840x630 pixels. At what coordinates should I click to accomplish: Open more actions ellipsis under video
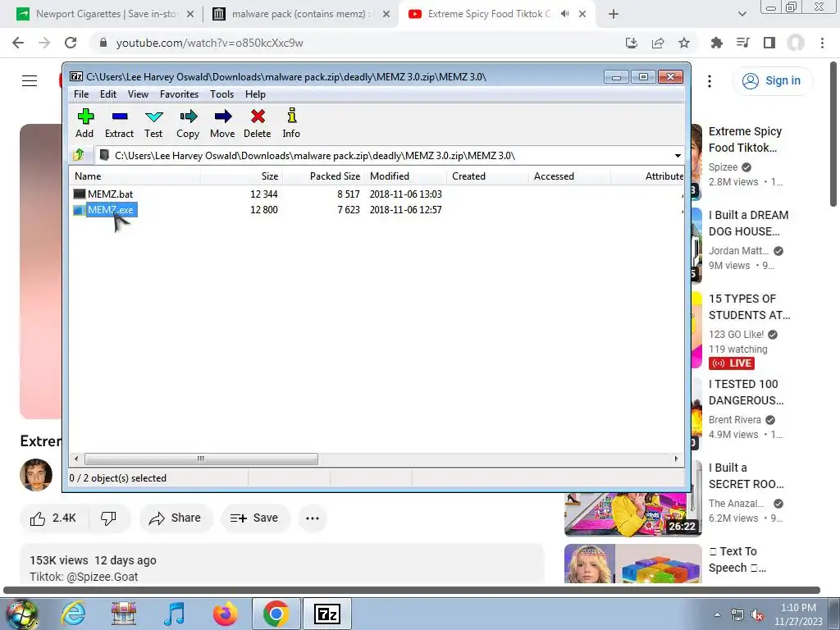pos(313,518)
